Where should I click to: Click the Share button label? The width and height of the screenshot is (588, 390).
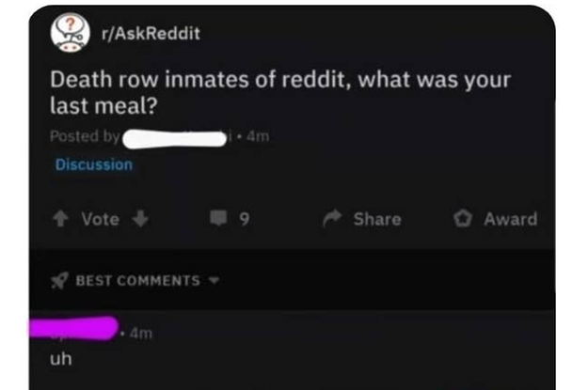click(x=377, y=219)
